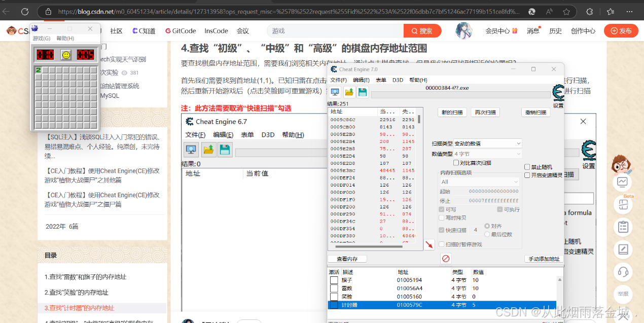Open 编辑(E) menu in Cheat Engine 7.0
This screenshot has height=323, width=644.
(x=361, y=80)
